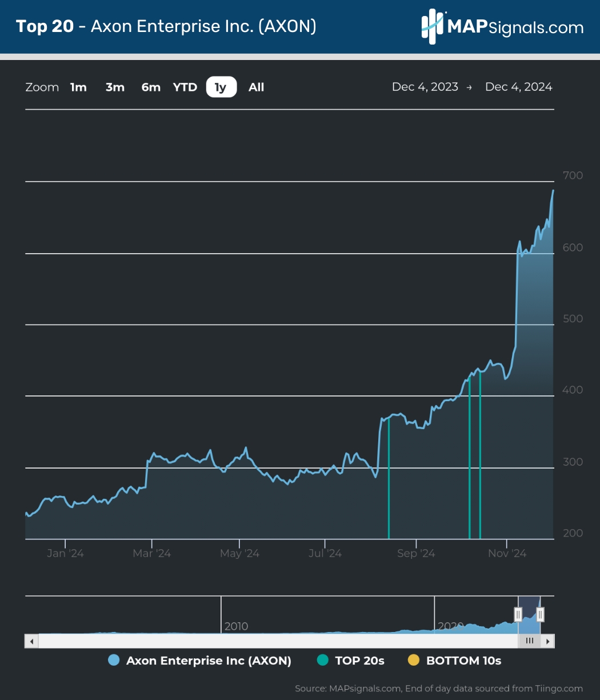The image size is (600, 700).
Task: Click the Jul '24 axis label
Action: 325,553
